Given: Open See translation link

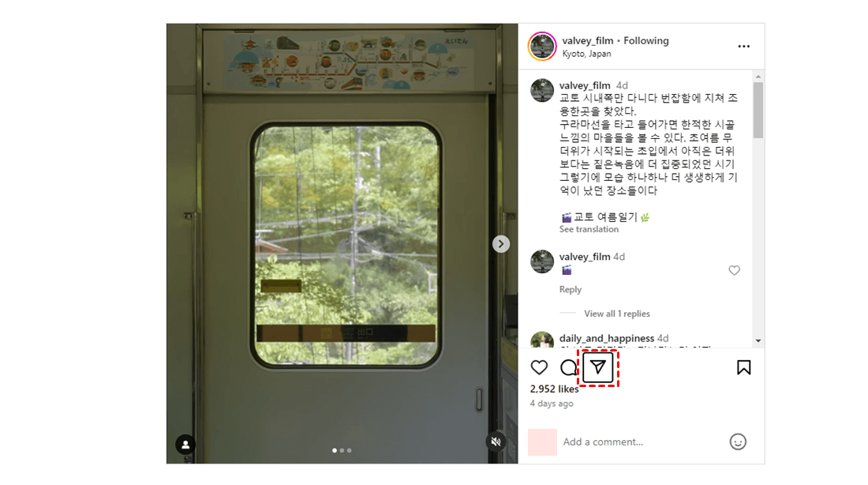Looking at the screenshot, I should (589, 230).
